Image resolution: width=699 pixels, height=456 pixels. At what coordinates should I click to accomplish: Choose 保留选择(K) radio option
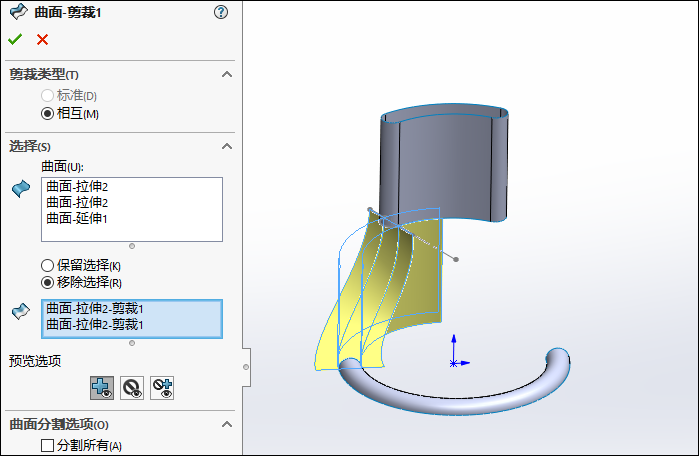[x=47, y=266]
